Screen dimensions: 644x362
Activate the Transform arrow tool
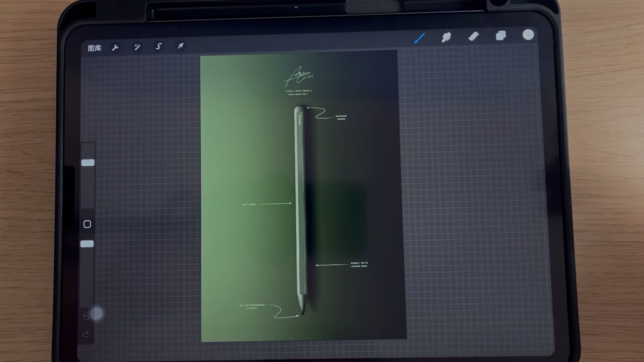180,46
